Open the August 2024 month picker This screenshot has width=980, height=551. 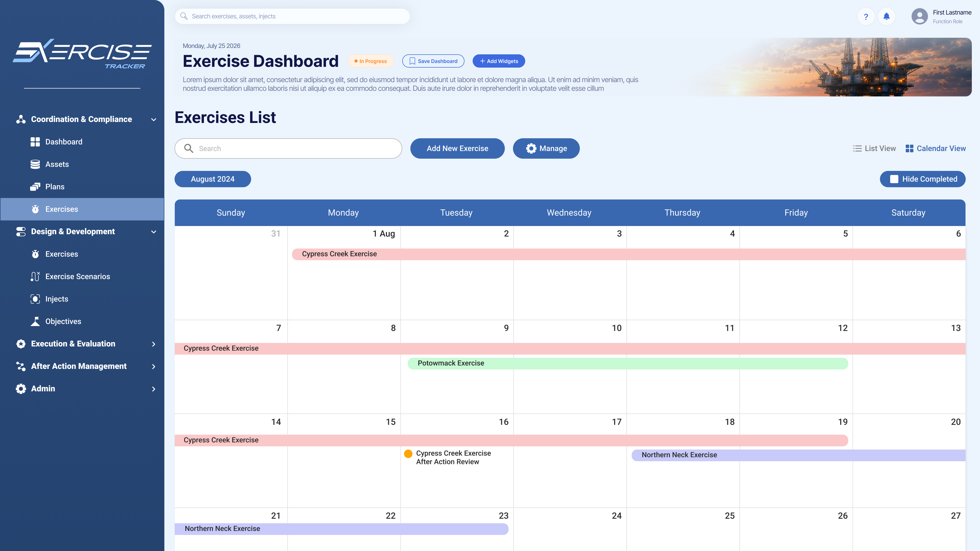coord(213,179)
